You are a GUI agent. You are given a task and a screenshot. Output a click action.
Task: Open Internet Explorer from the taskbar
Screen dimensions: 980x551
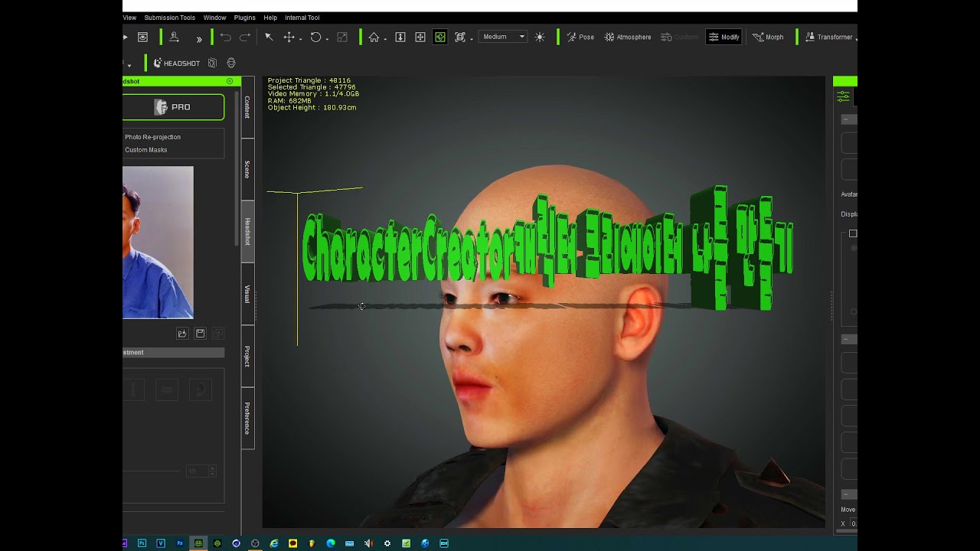(x=274, y=543)
